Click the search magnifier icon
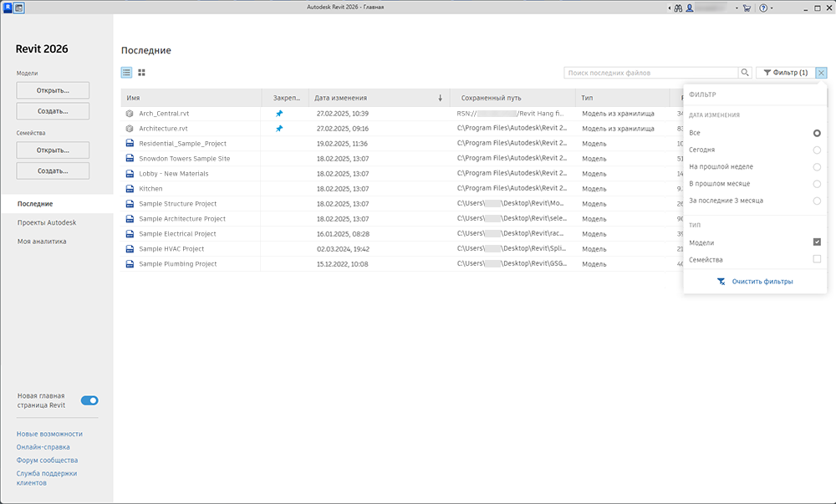 point(745,73)
